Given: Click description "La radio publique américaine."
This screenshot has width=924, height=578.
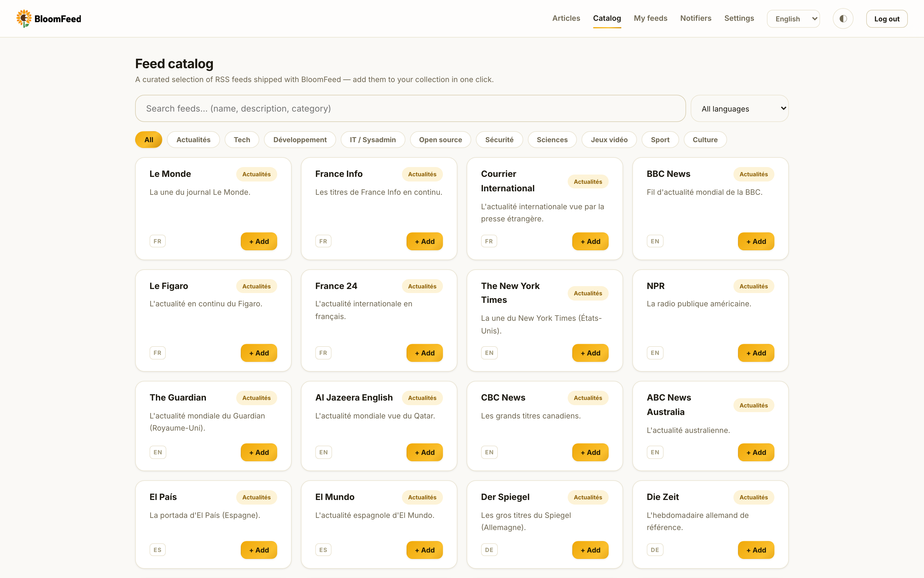Looking at the screenshot, I should [x=699, y=304].
